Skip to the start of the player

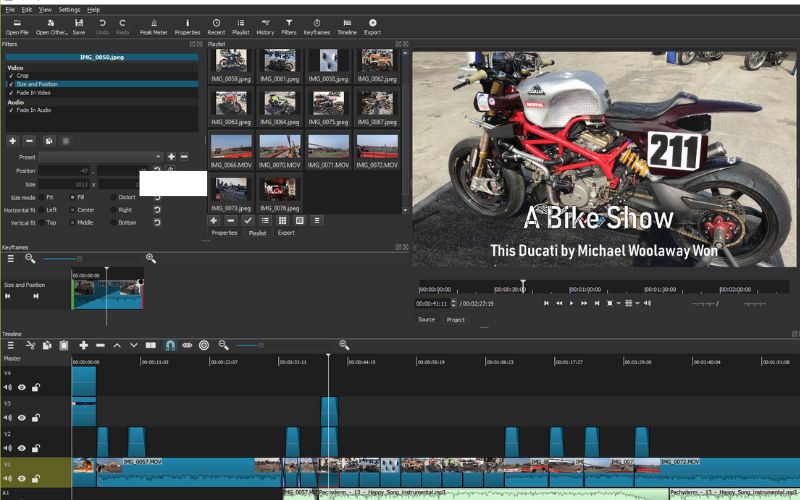point(546,303)
